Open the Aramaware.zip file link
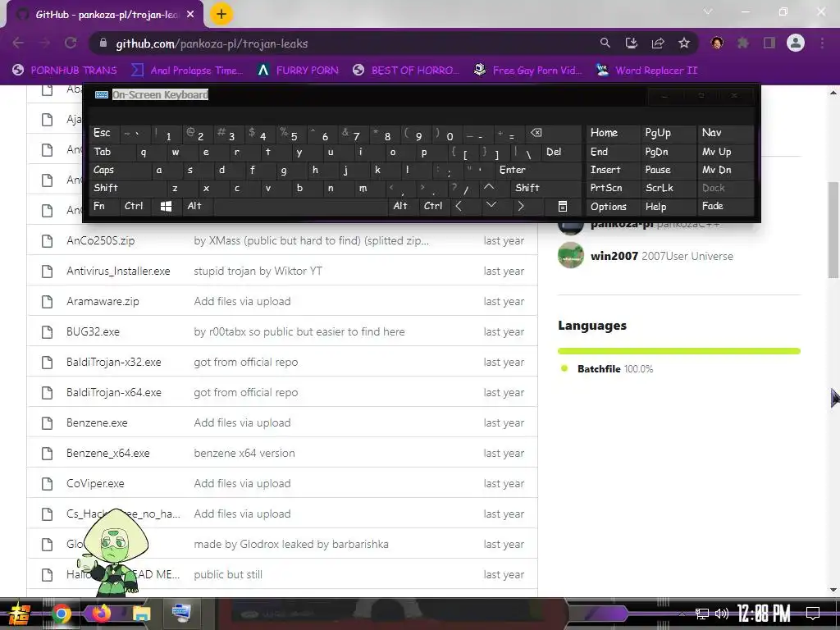Image resolution: width=840 pixels, height=630 pixels. pyautogui.click(x=103, y=302)
